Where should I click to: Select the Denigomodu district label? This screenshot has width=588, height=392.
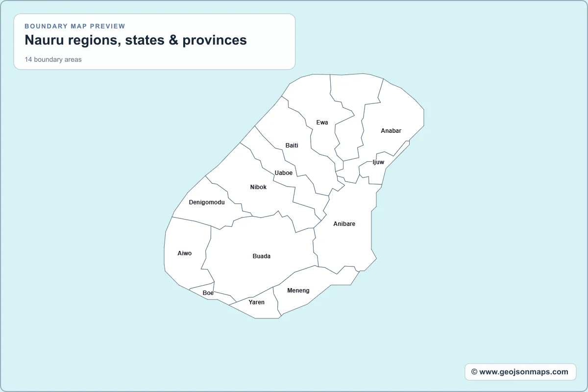coord(207,202)
